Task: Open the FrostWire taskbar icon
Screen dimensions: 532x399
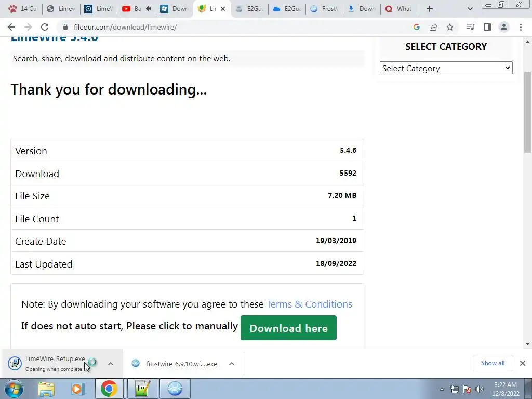Action: (x=175, y=389)
